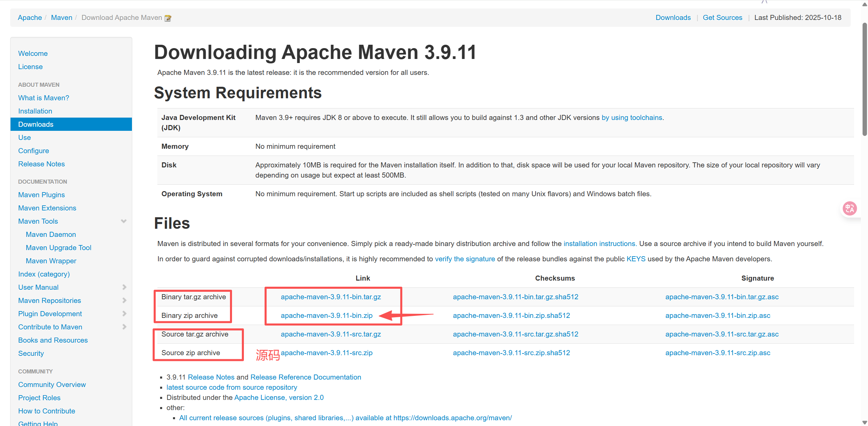Expand the Maven Repositories arrow
The image size is (868, 426).
124,301
